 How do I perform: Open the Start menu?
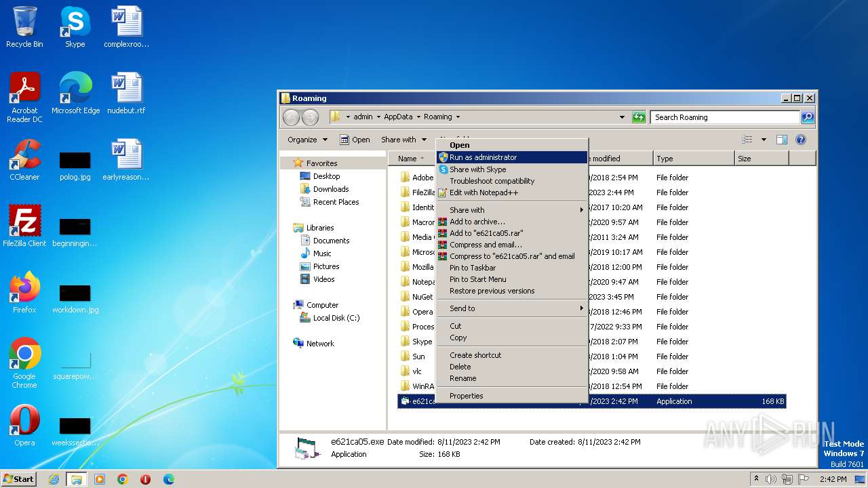point(19,479)
